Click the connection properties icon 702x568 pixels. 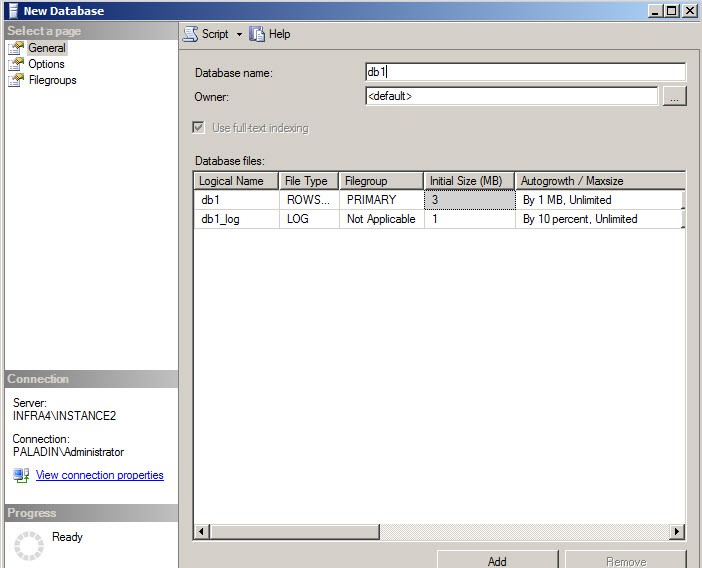tap(21, 475)
